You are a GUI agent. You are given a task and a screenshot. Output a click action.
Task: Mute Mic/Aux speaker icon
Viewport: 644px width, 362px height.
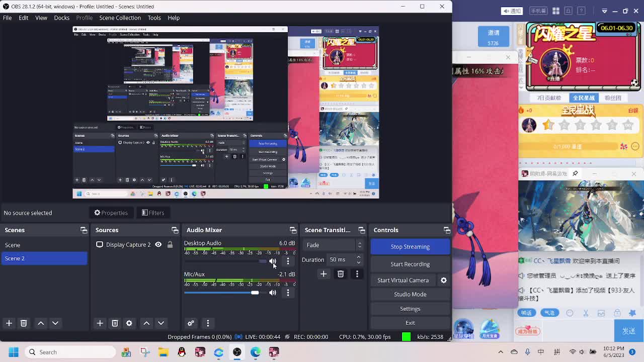tap(273, 293)
